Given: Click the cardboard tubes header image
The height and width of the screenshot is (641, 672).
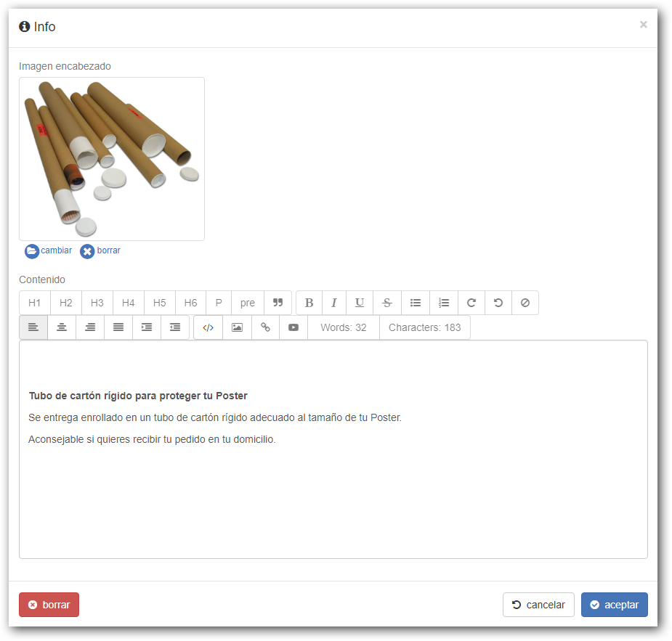Looking at the screenshot, I should (112, 159).
